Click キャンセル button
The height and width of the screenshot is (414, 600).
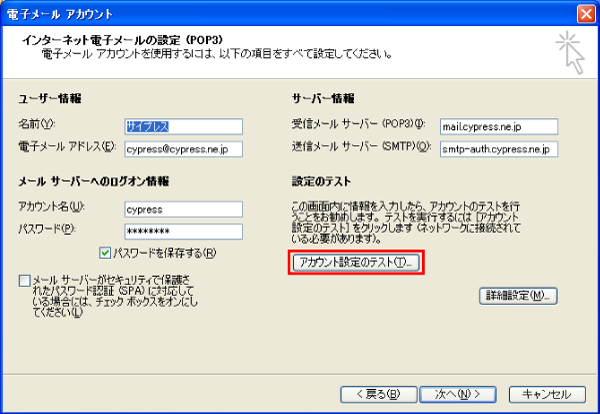(x=547, y=394)
